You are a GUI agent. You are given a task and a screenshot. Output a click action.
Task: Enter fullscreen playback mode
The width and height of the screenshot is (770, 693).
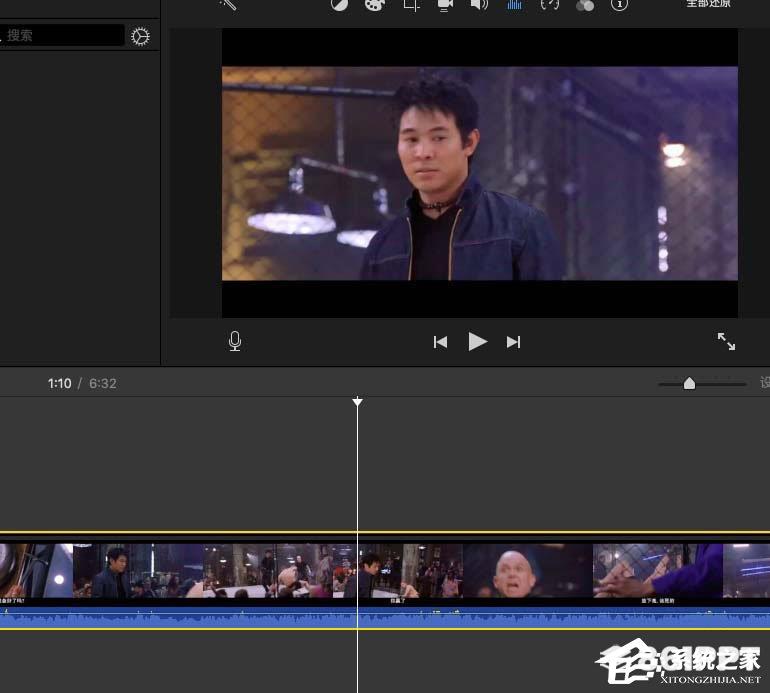726,341
